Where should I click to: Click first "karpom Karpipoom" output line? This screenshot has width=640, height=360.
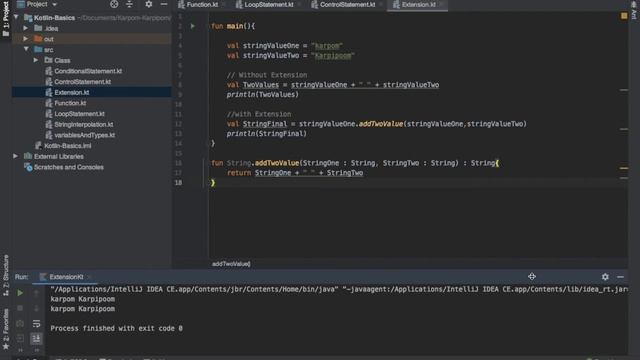click(82, 299)
